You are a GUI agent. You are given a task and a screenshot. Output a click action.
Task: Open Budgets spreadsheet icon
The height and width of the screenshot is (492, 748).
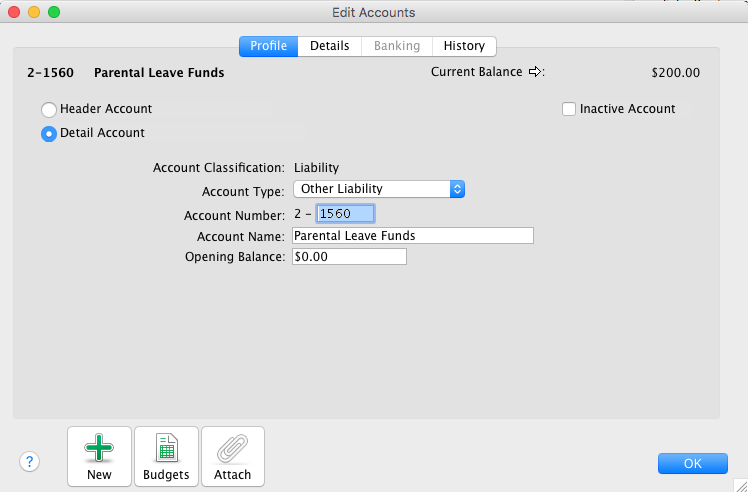point(166,449)
